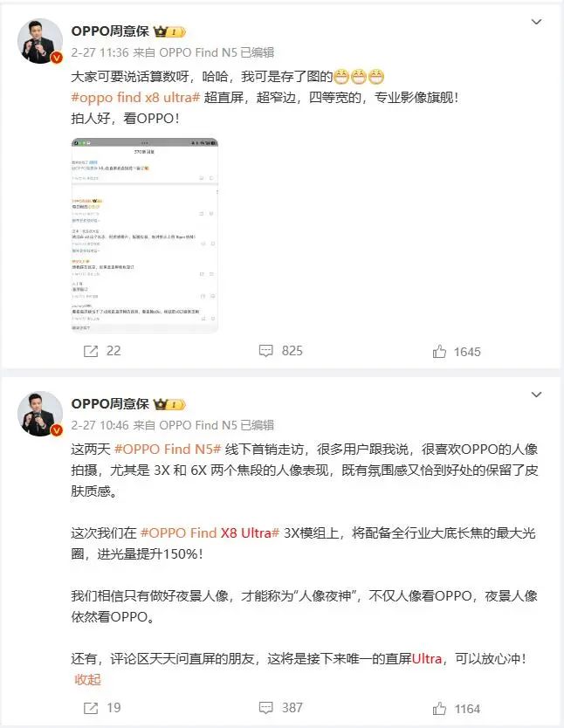Click profile avatar on second post

tap(40, 414)
